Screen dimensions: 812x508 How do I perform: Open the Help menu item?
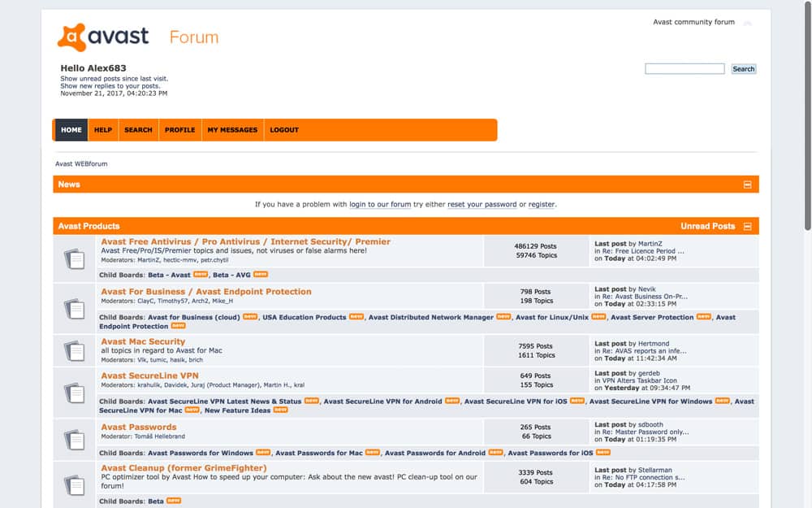pyautogui.click(x=103, y=130)
